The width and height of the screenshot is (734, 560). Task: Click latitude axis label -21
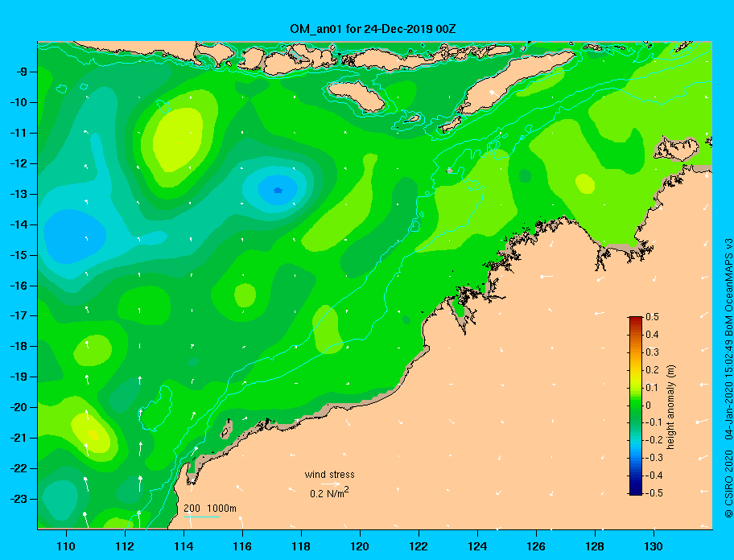(19, 439)
